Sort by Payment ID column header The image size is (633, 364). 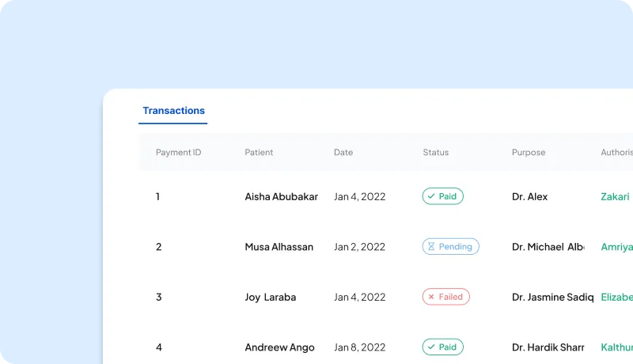[178, 153]
